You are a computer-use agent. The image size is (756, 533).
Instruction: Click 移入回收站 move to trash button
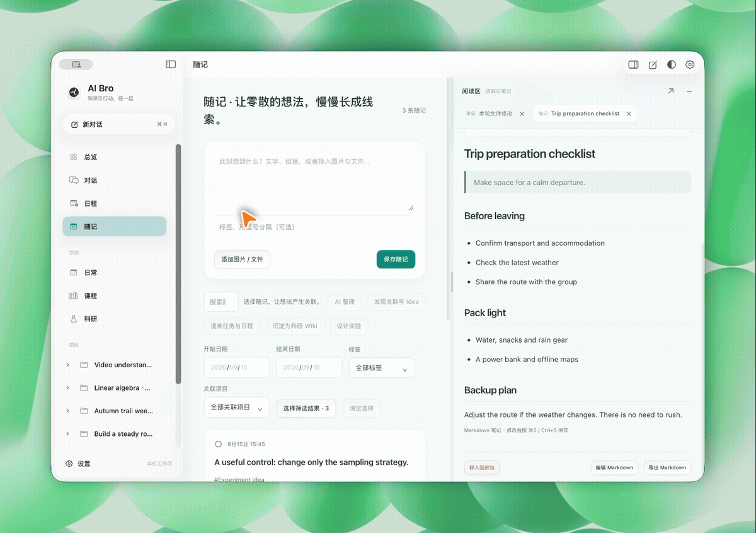[x=483, y=468]
